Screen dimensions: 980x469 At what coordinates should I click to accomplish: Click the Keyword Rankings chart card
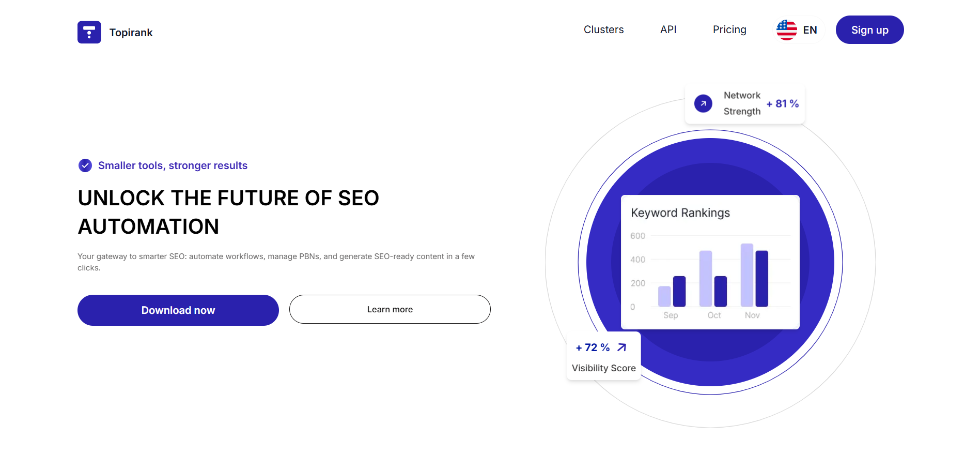710,262
